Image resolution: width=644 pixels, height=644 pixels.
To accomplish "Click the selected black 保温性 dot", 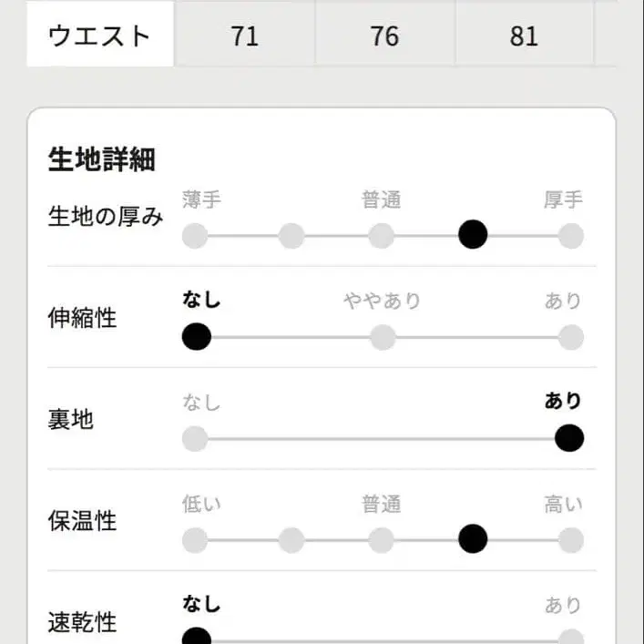I will coord(473,539).
